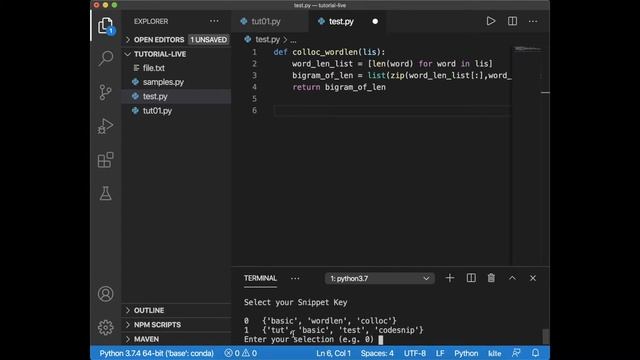Collapse the TUTORIAL-LIVE folder section
This screenshot has height=360, width=640.
[176, 54]
